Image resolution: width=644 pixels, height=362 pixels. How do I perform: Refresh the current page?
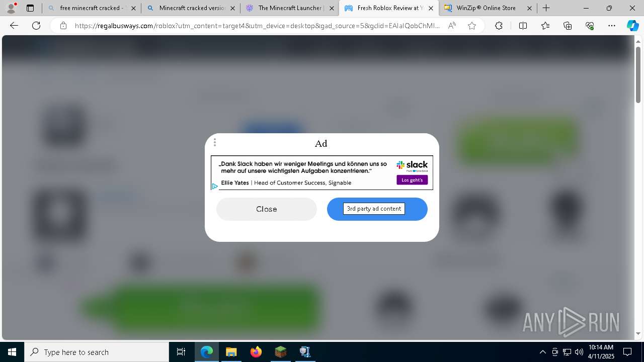pos(36,26)
